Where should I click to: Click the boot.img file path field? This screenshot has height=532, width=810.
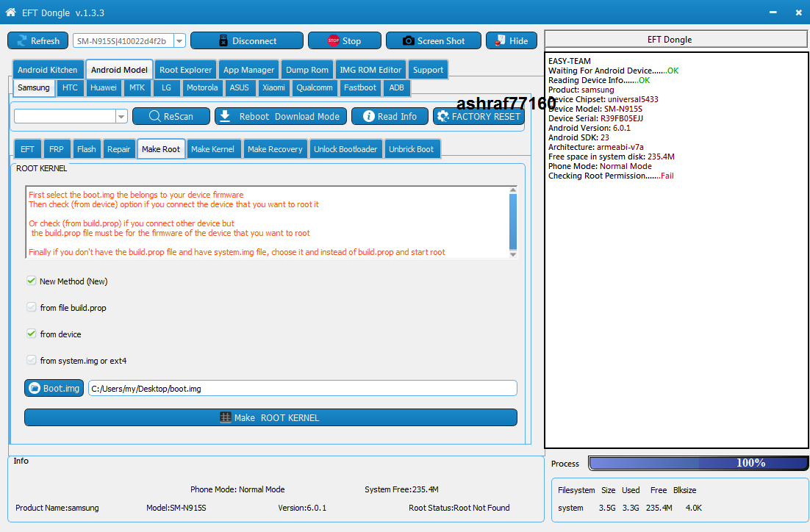[302, 389]
